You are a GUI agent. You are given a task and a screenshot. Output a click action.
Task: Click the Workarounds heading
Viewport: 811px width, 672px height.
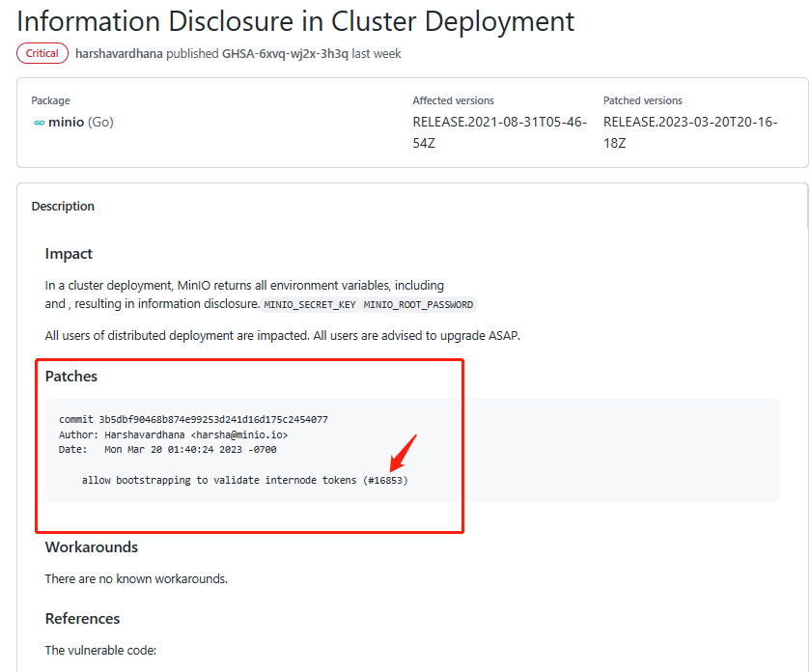click(92, 547)
